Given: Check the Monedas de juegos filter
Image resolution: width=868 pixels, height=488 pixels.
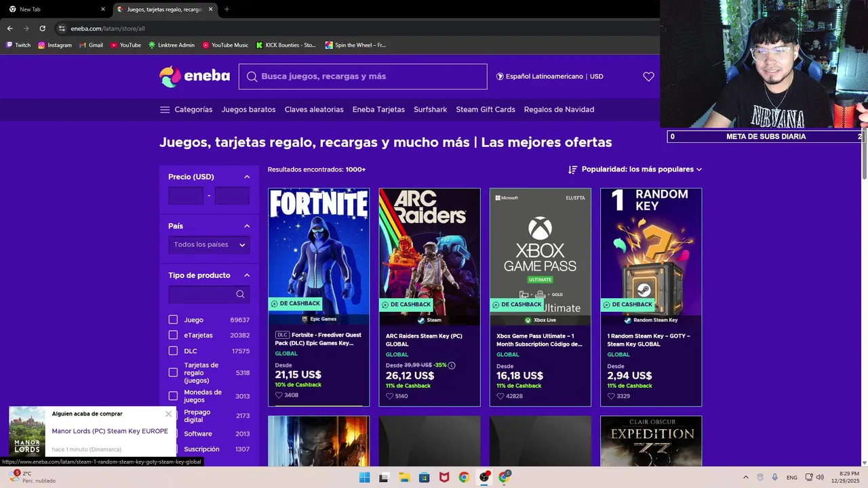Looking at the screenshot, I should click(x=173, y=396).
